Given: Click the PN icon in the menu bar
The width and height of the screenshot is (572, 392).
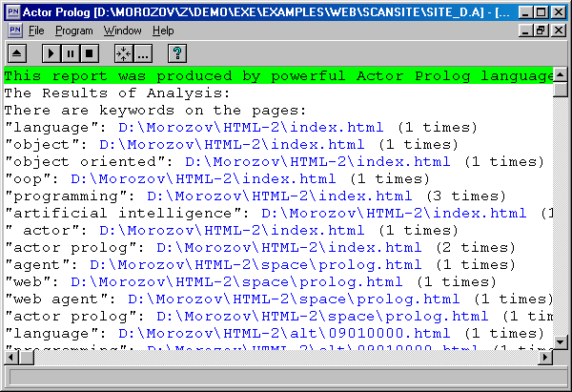Looking at the screenshot, I should tap(15, 31).
